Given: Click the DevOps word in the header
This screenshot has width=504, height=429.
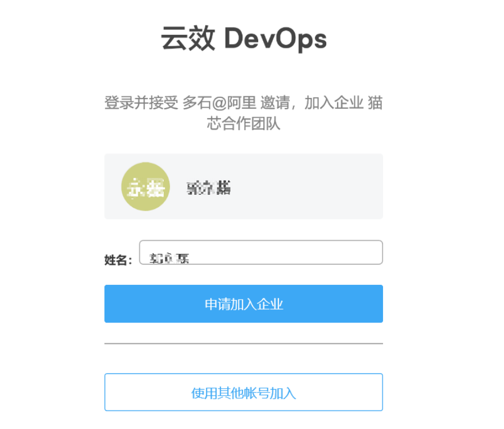Looking at the screenshot, I should 276,39.
